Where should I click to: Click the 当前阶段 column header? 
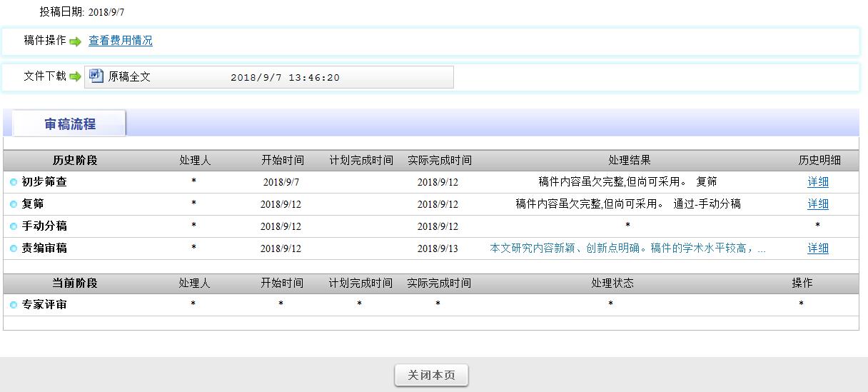pyautogui.click(x=75, y=283)
